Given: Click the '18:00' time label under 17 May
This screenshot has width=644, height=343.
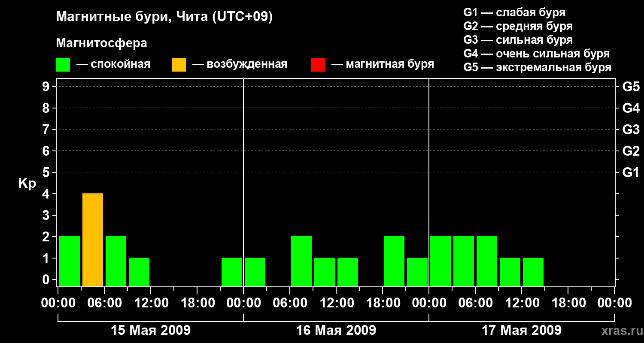Looking at the screenshot, I should pos(568,303).
